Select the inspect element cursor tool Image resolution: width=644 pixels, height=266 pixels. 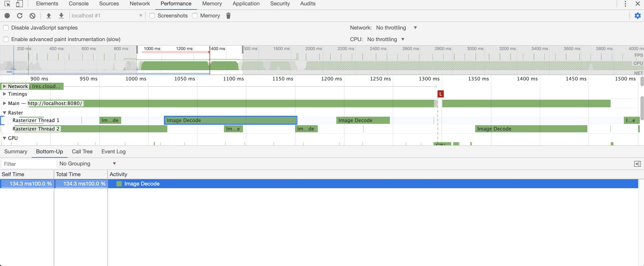click(x=7, y=4)
